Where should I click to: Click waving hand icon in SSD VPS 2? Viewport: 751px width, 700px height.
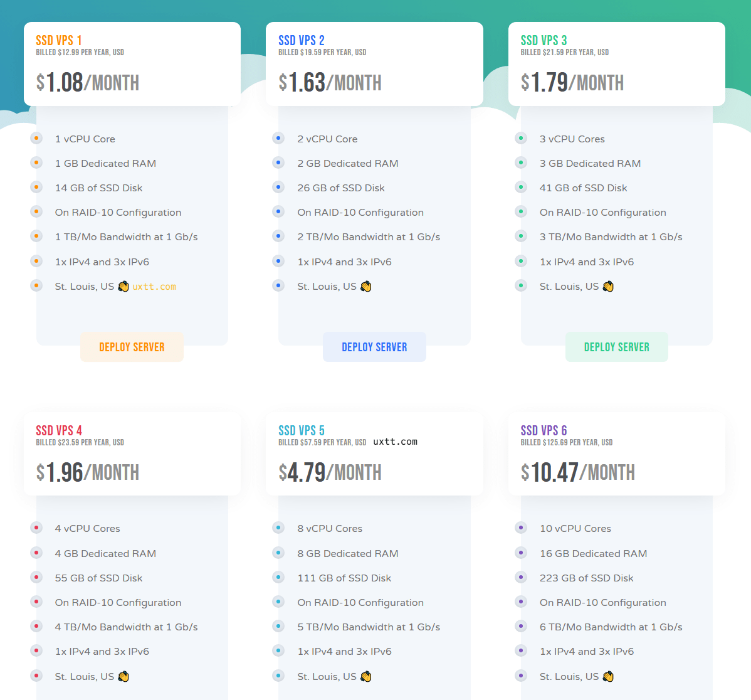(x=366, y=287)
